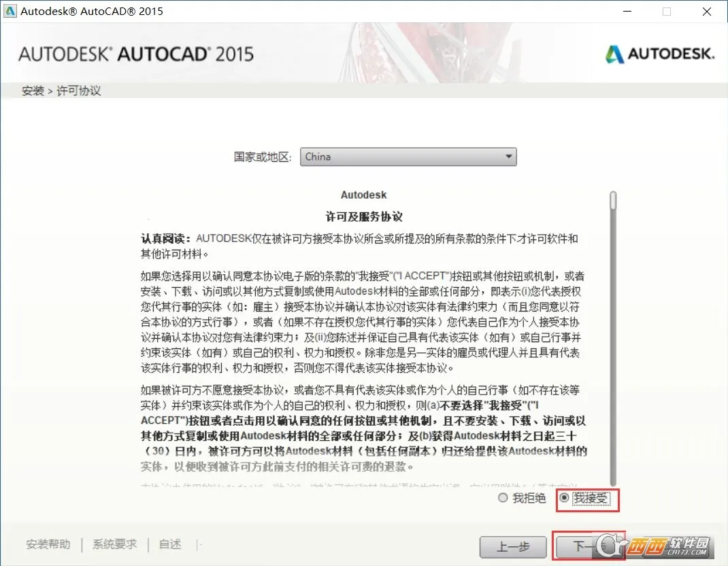Expand the China region combo box
Image resolution: width=728 pixels, height=566 pixels.
tap(408, 156)
